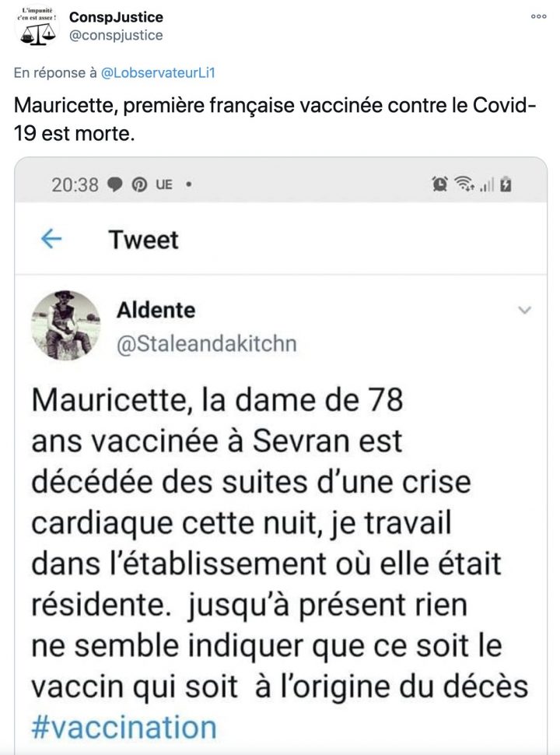560x755 pixels.
Task: Open the @Staleandakitchn handle
Action: click(206, 343)
